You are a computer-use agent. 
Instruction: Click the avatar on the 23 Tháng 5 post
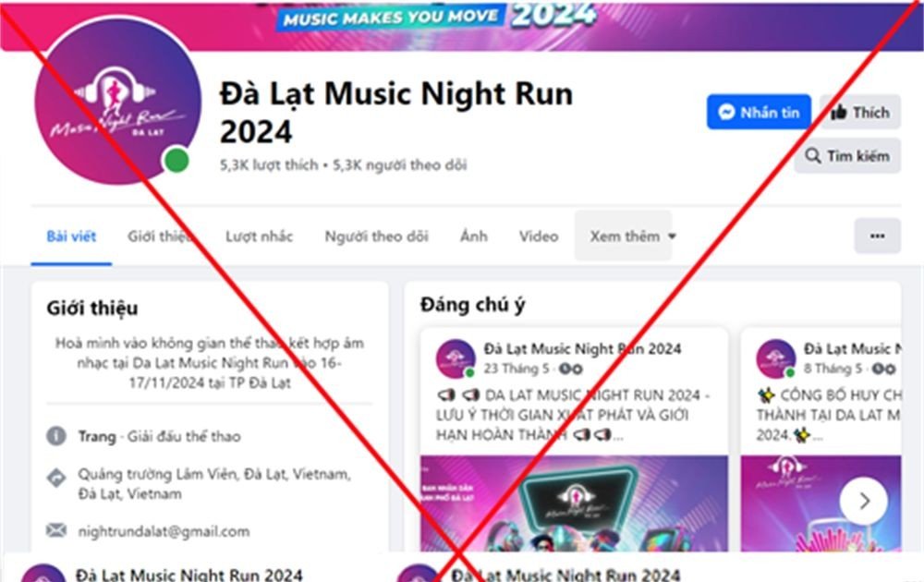[x=455, y=358]
